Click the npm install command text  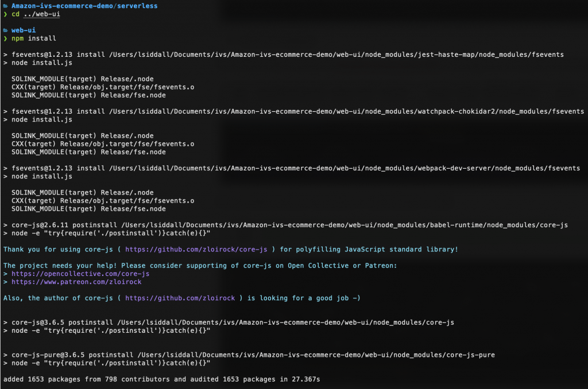click(34, 38)
